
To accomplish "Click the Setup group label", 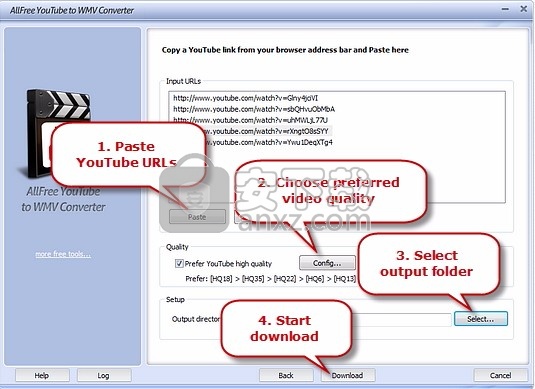I will [175, 300].
